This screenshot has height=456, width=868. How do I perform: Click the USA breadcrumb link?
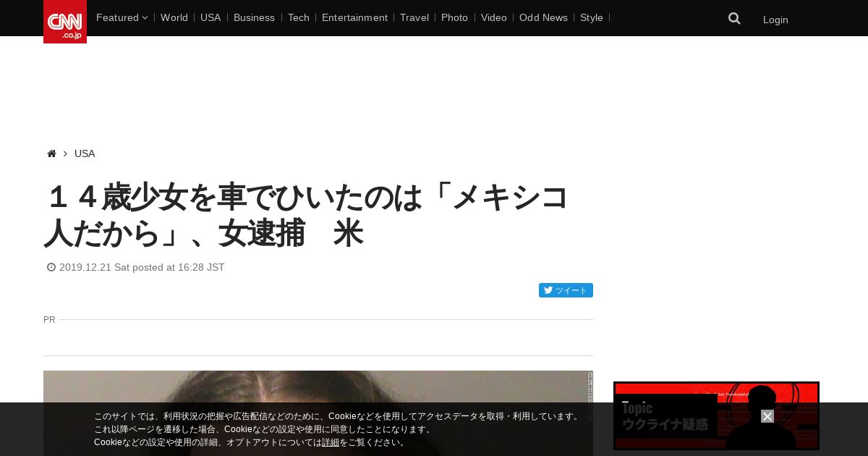[85, 153]
